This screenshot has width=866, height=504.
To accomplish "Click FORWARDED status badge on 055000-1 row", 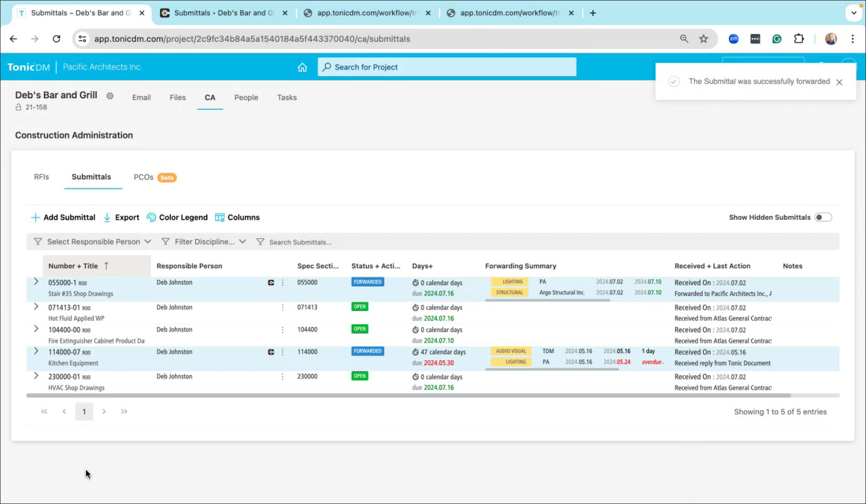I will point(368,282).
